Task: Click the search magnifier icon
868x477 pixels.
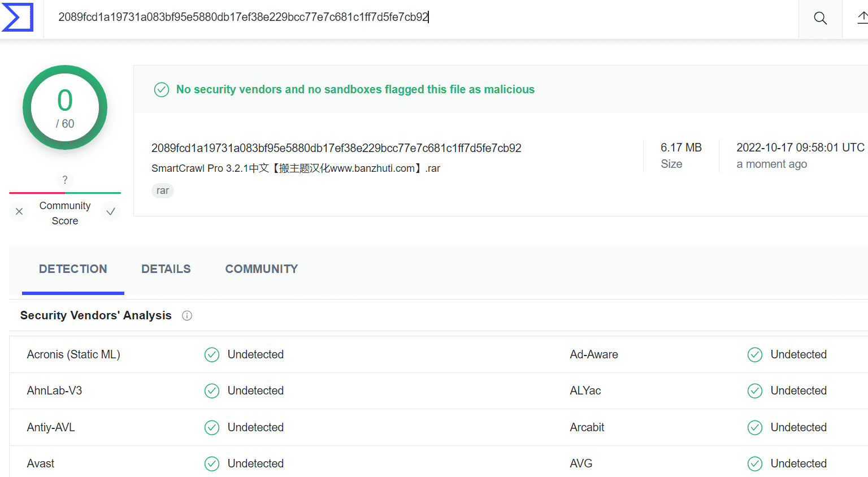Action: click(x=820, y=18)
